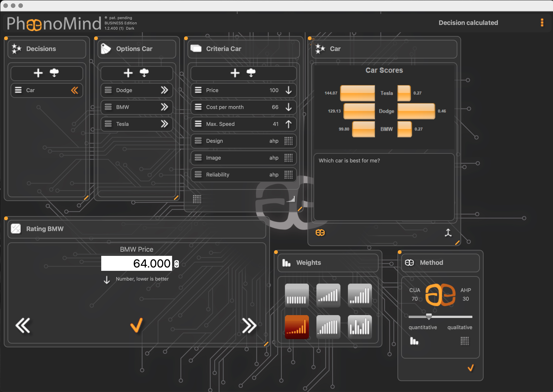
Task: Click the grid icon below Criteria list
Action: pyautogui.click(x=197, y=199)
